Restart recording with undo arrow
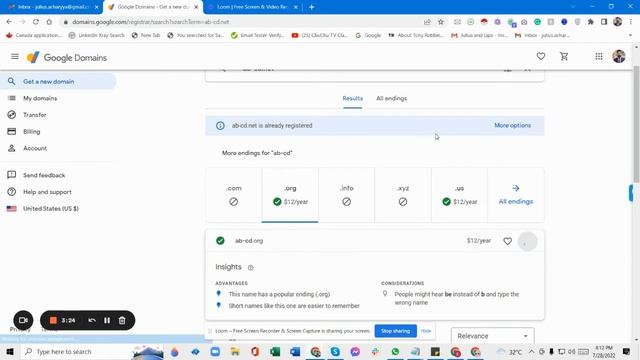Viewport: 640px width, 360px height. coord(92,320)
